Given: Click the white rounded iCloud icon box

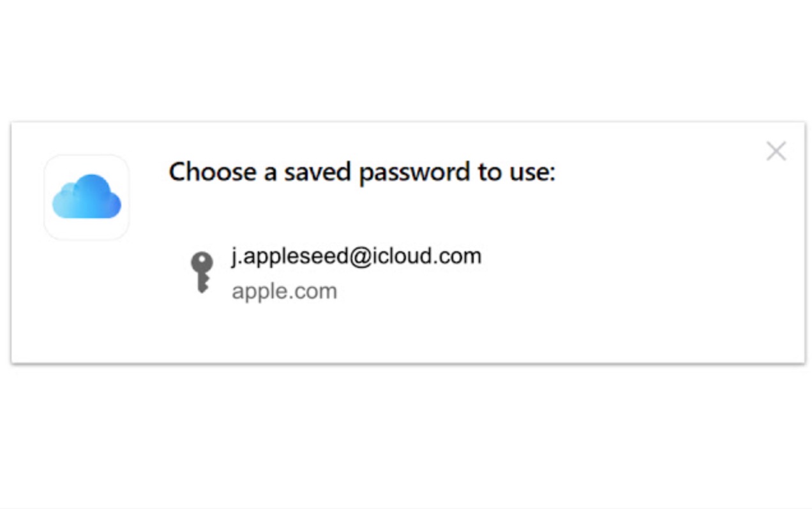Looking at the screenshot, I should (87, 197).
